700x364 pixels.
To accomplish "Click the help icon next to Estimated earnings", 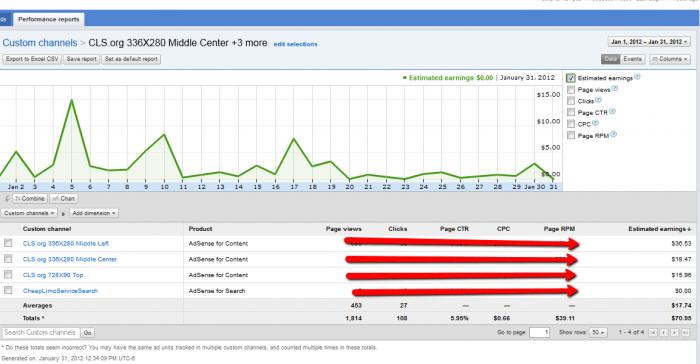I will pos(638,77).
